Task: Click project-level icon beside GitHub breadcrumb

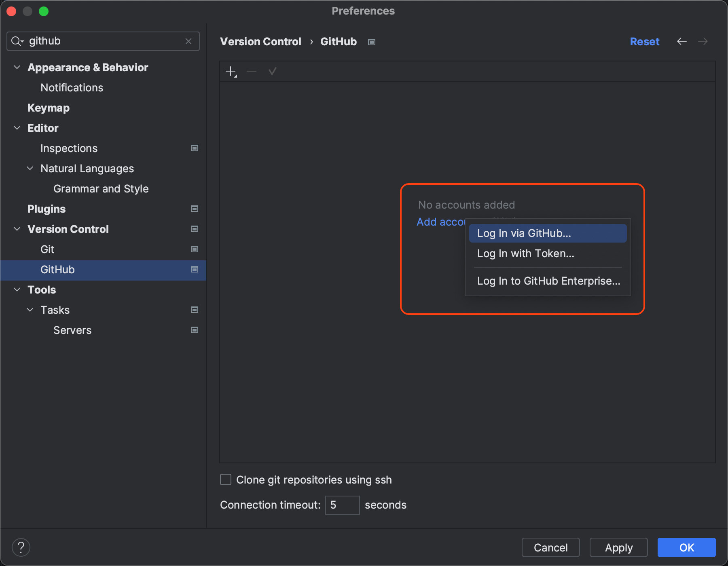Action: point(372,42)
